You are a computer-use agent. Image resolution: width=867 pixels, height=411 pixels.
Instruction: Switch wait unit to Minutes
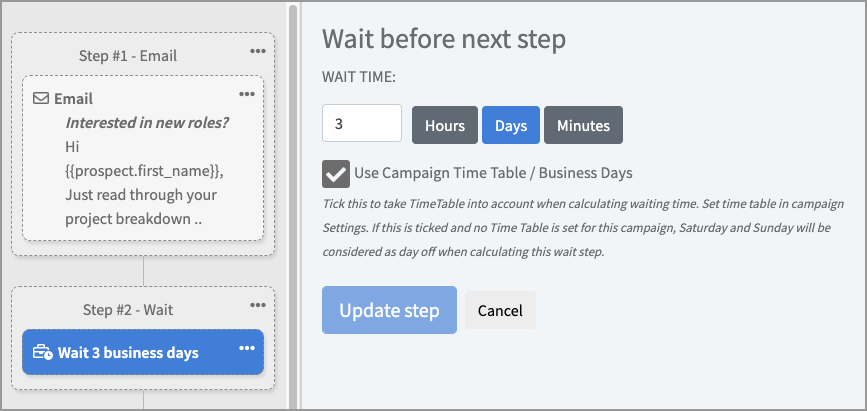[x=583, y=125]
